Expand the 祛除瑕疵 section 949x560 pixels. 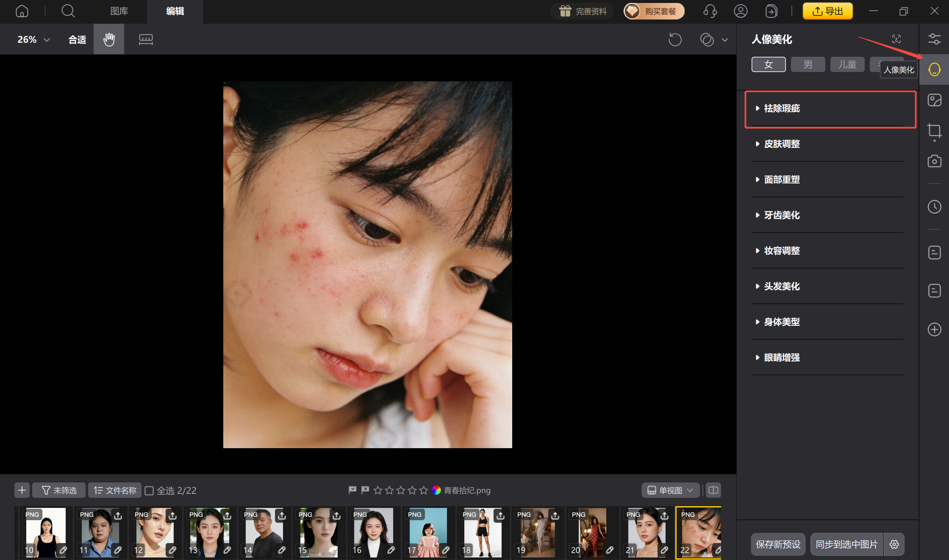[x=782, y=108]
